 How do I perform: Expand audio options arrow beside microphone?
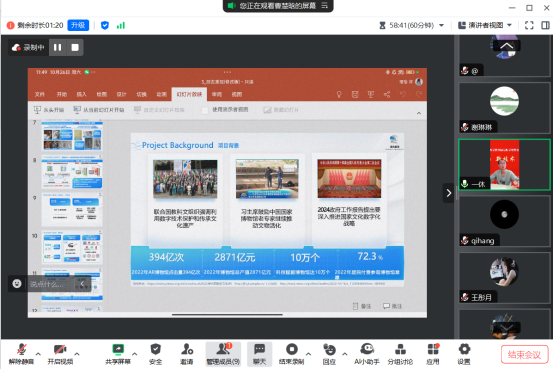[38, 353]
